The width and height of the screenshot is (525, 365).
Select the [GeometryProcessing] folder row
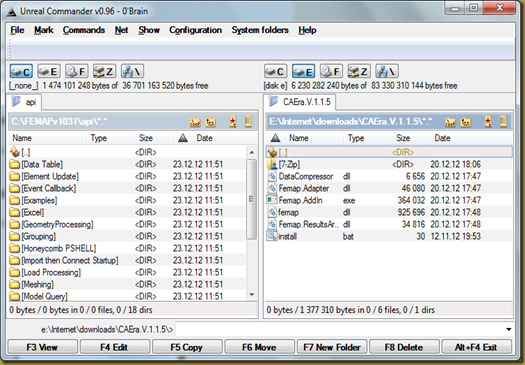127,224
